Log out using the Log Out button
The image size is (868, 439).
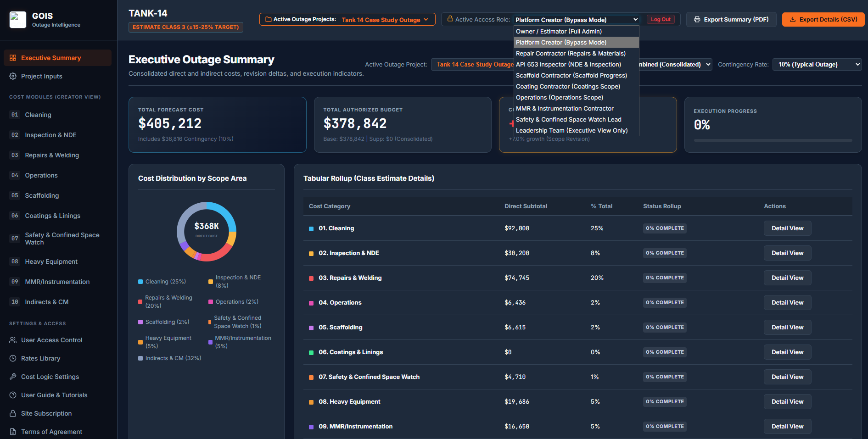[661, 19]
